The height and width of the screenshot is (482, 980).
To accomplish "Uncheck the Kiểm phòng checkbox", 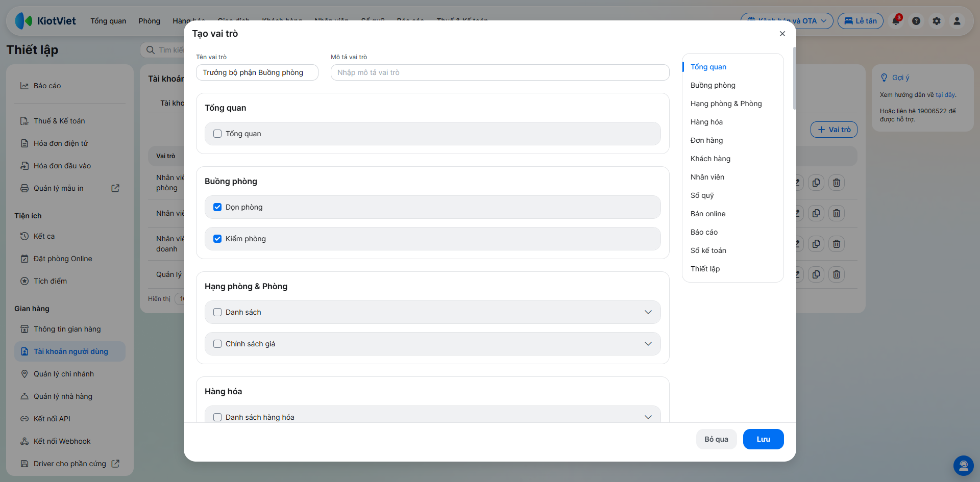I will [217, 239].
